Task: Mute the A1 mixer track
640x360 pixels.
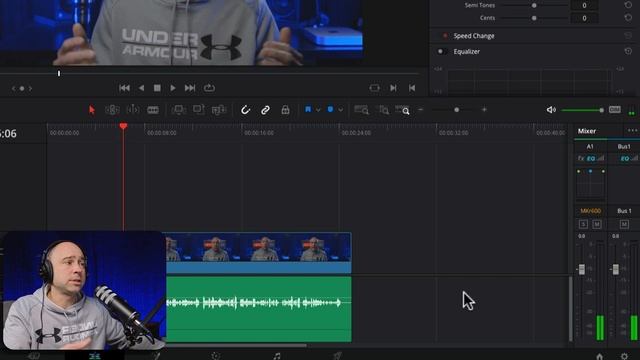Action: [597, 224]
